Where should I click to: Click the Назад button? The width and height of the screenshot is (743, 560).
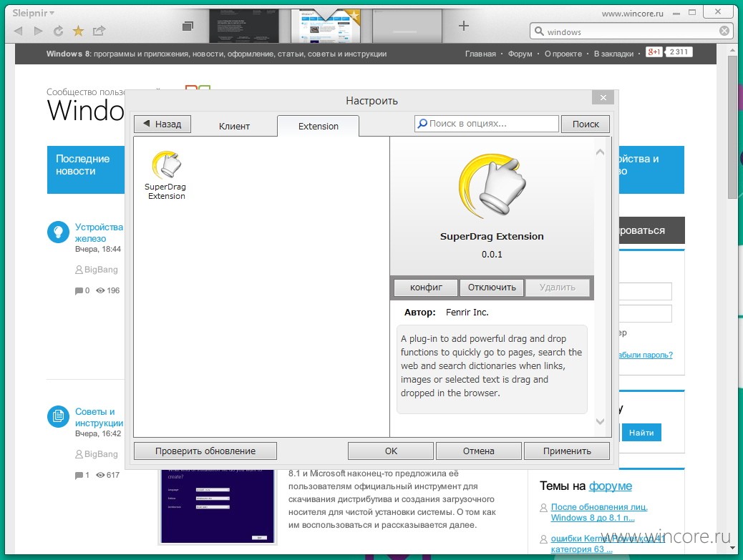pyautogui.click(x=162, y=124)
